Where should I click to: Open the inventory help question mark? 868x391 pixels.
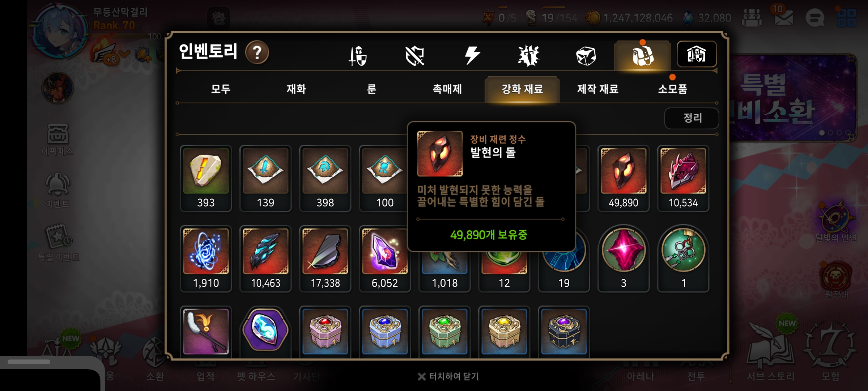257,52
